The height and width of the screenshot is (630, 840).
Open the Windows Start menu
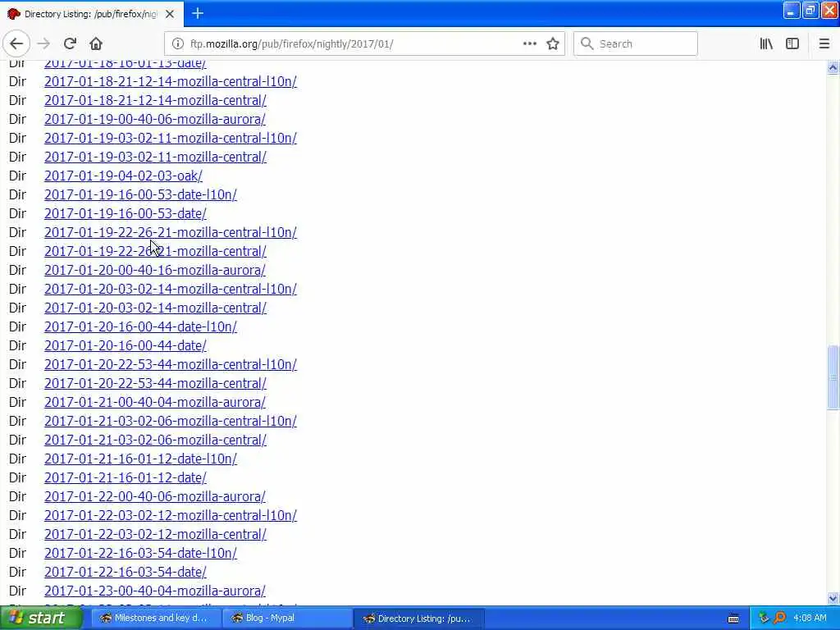(x=41, y=619)
